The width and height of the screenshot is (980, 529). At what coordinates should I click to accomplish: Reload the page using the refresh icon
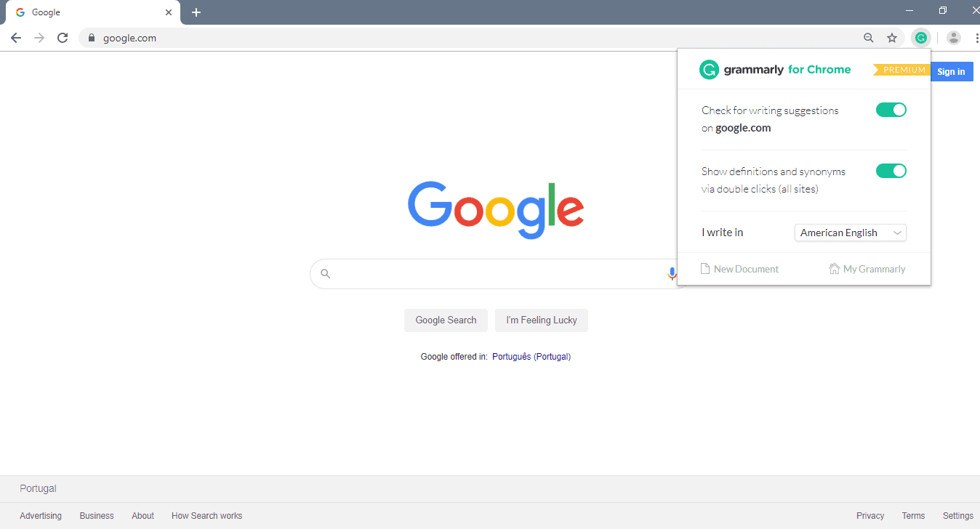click(63, 37)
